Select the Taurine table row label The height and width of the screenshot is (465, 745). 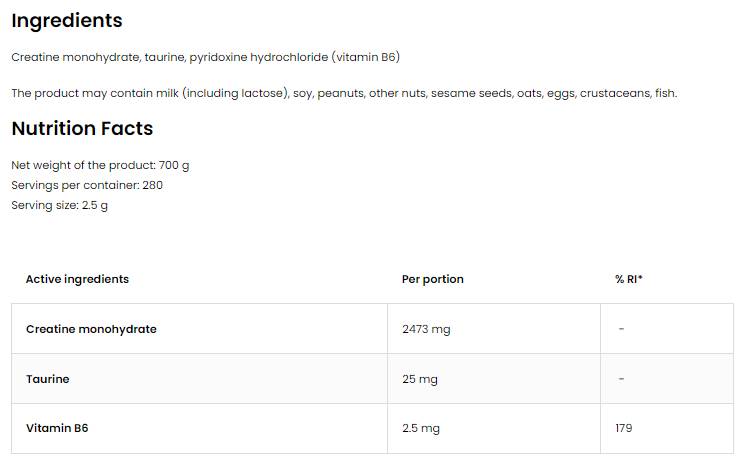(x=48, y=379)
